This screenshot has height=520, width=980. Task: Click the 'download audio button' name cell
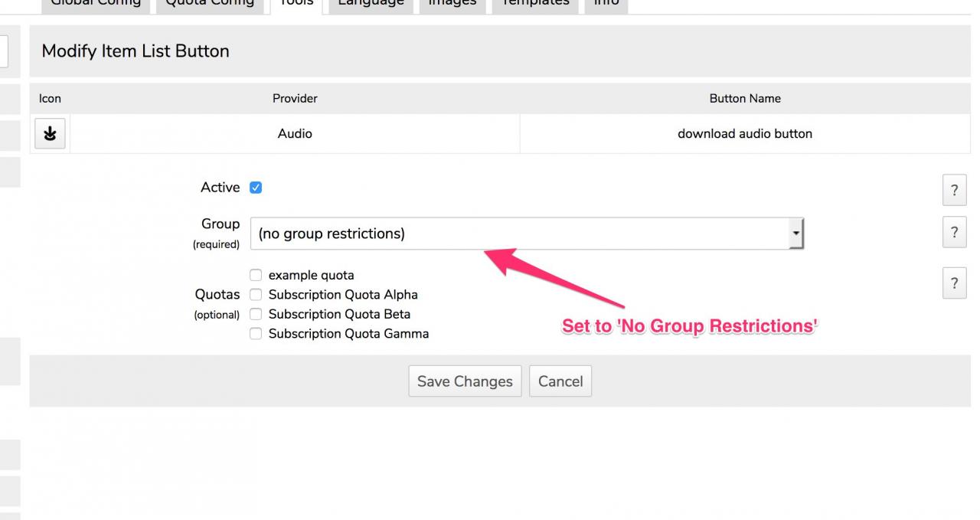tap(745, 134)
